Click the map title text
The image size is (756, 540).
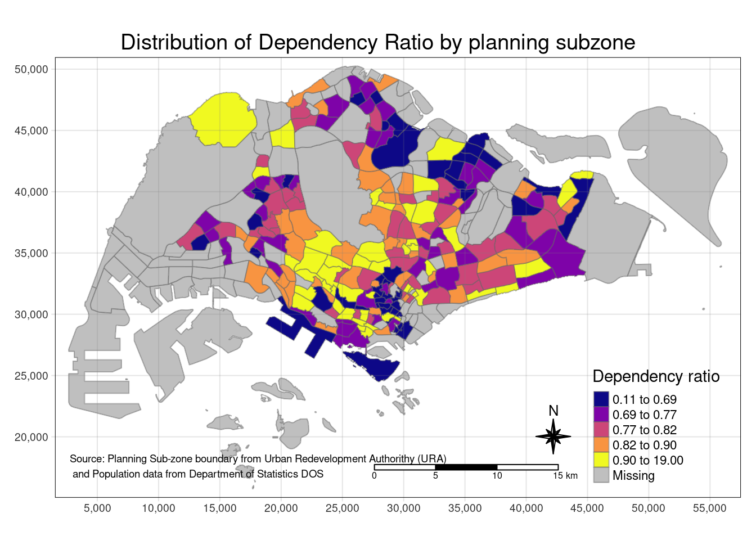click(377, 43)
